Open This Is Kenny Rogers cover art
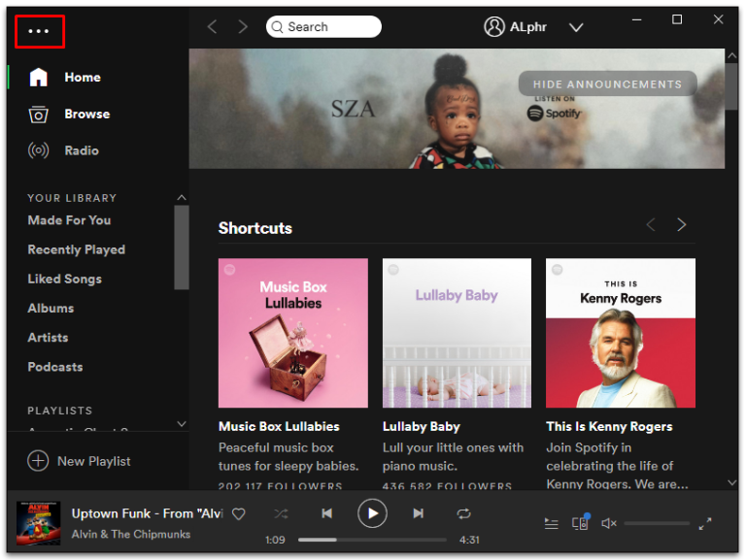The width and height of the screenshot is (746, 560). [x=621, y=333]
